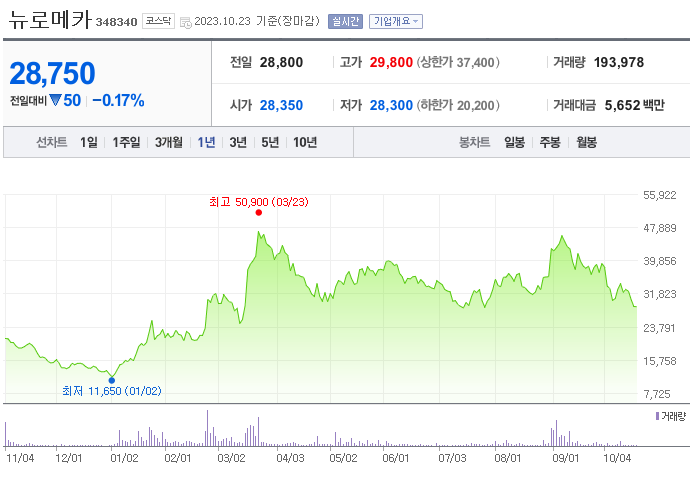690x478 pixels.
Task: Click the 31,823 y-axis label
Action: (660, 294)
